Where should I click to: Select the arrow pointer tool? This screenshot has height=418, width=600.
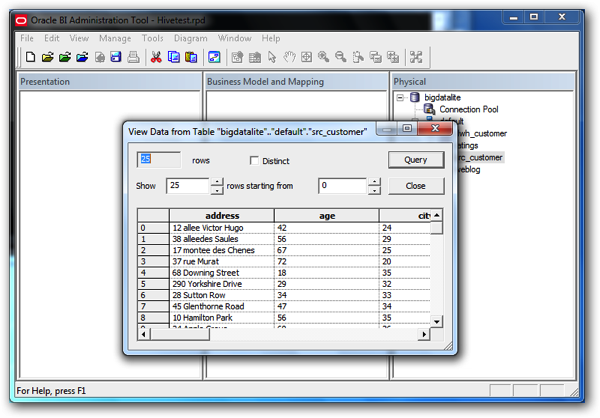click(x=272, y=57)
